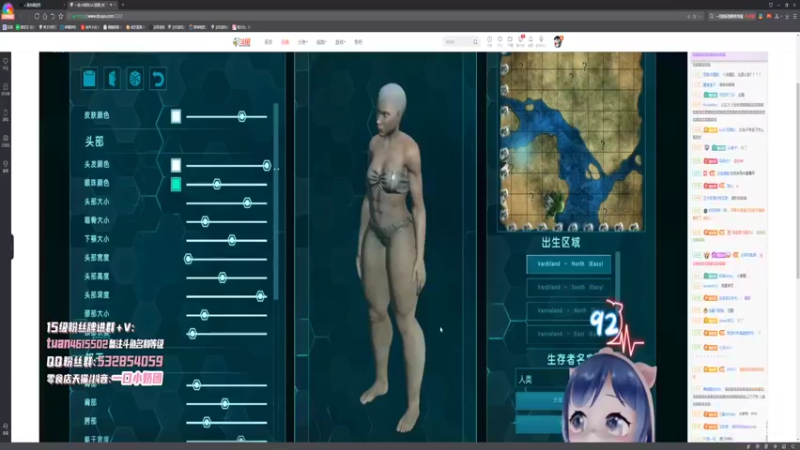Click the spawn region map image
The image size is (800, 450).
tap(571, 141)
